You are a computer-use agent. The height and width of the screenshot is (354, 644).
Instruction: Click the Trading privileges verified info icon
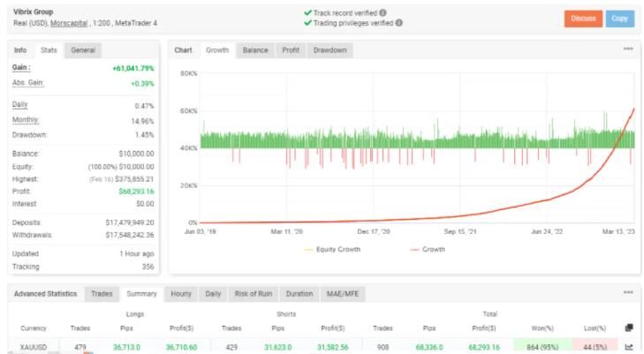click(x=398, y=23)
